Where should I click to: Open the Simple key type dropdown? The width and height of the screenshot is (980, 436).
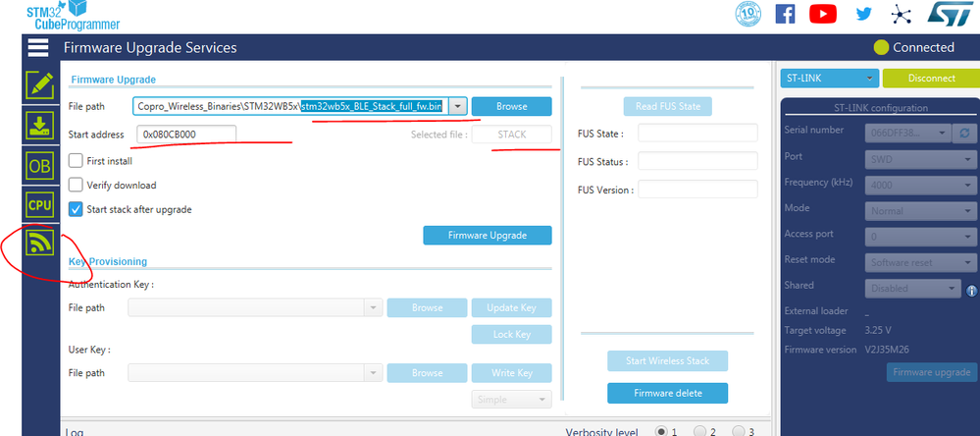(511, 399)
